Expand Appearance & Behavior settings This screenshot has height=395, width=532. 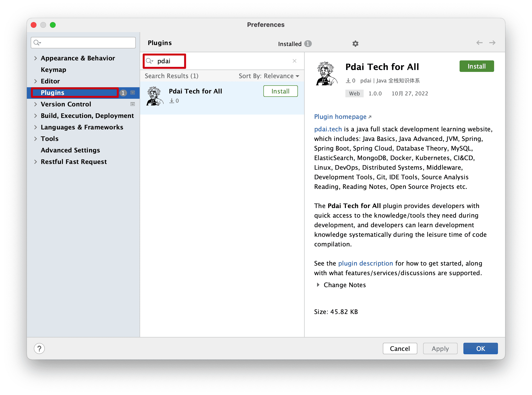[x=35, y=58]
